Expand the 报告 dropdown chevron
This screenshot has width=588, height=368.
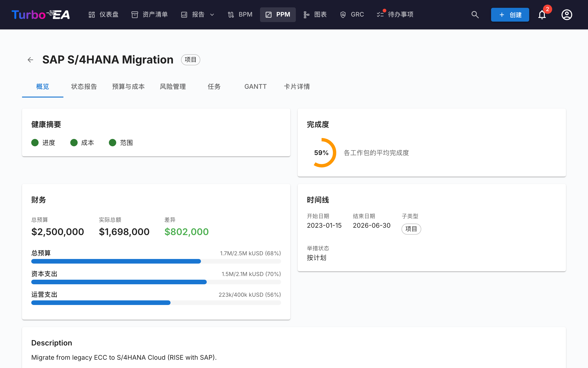(212, 14)
